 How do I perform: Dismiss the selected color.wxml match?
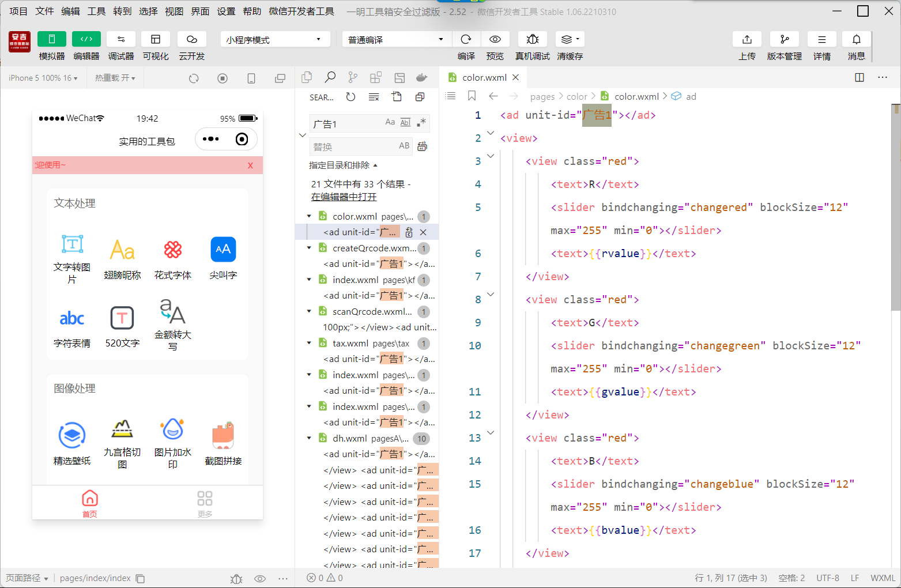coord(423,232)
